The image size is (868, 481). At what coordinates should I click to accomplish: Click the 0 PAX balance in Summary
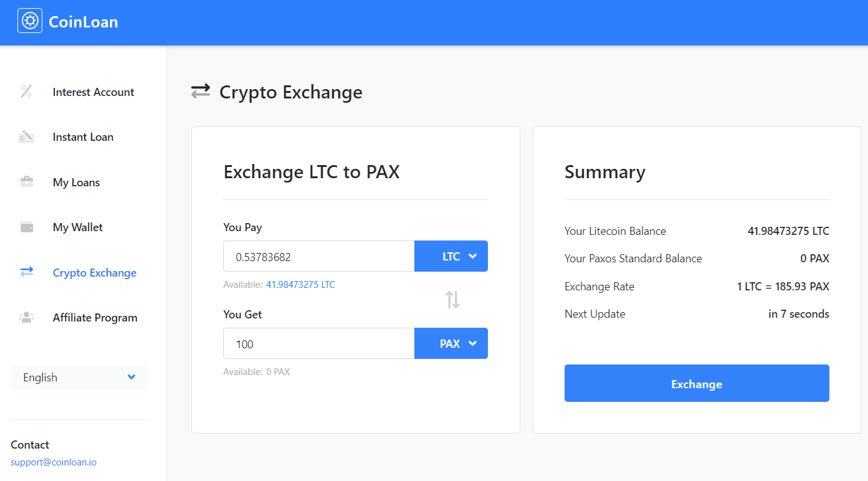[x=816, y=259]
